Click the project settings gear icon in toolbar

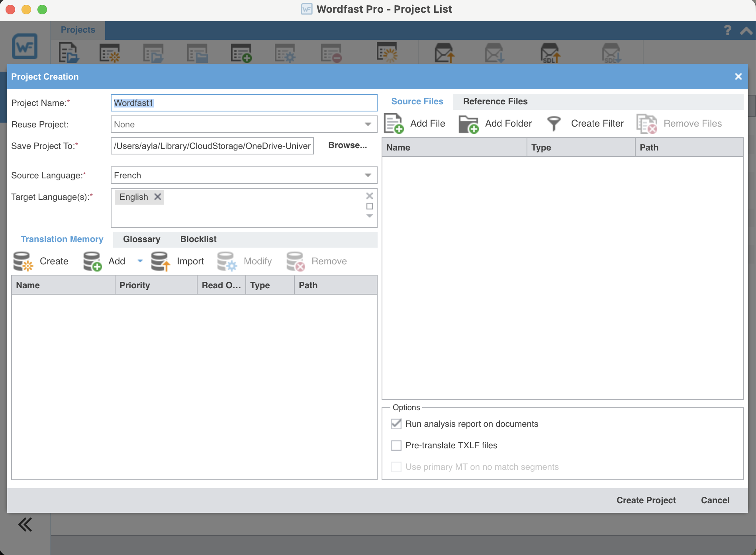[285, 53]
